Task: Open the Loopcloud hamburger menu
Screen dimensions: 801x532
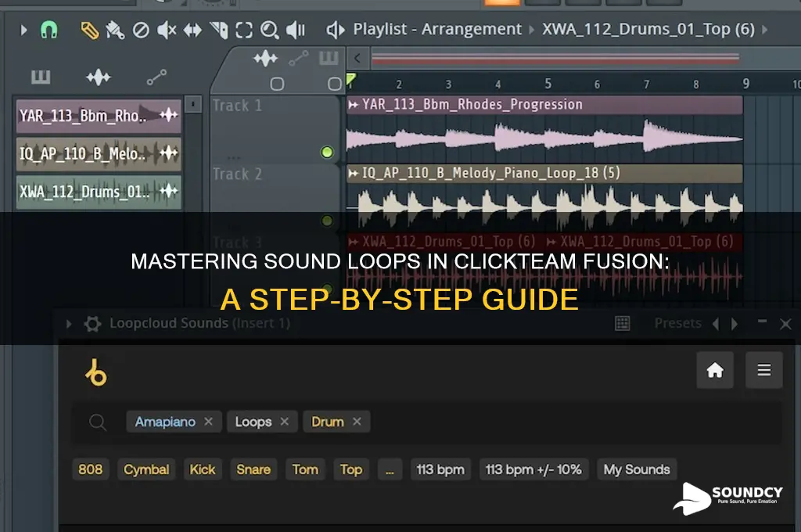Action: [x=763, y=369]
